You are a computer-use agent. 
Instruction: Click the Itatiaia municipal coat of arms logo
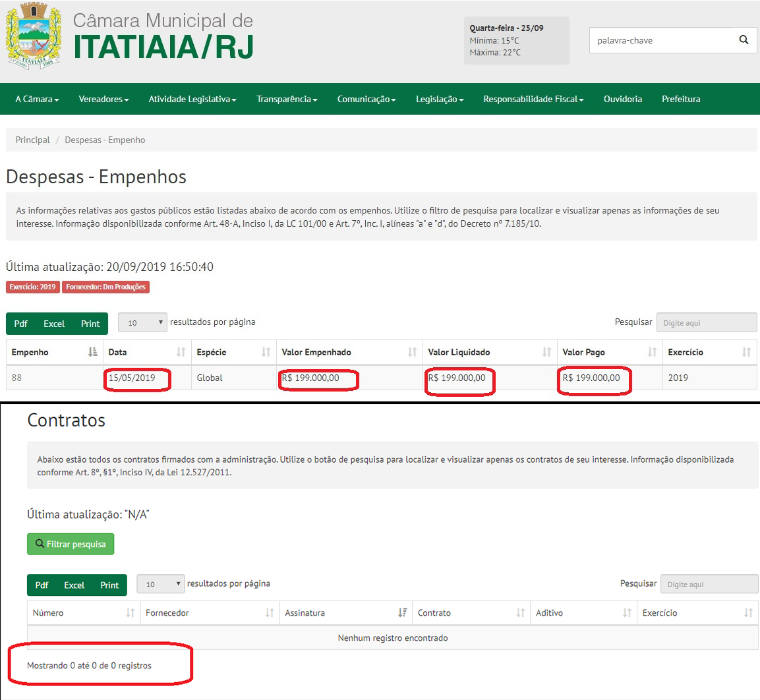pyautogui.click(x=34, y=36)
